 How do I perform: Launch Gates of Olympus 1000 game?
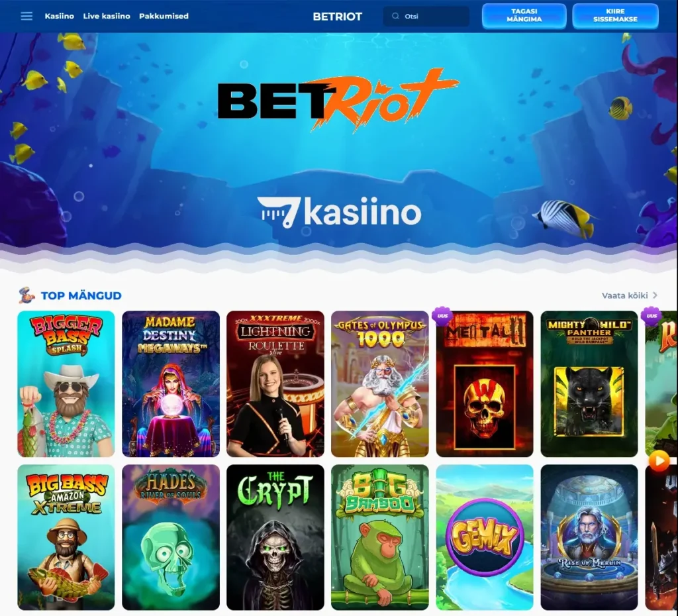[x=380, y=384]
